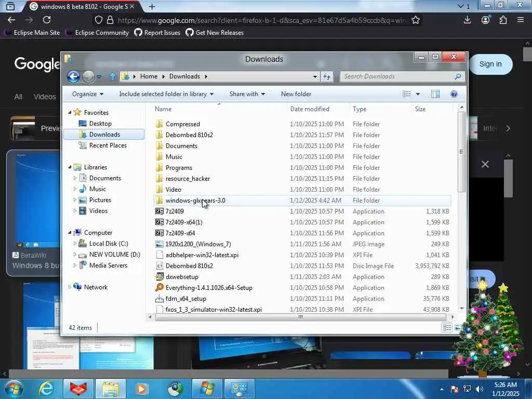Click Downloads in the address breadcrumb
This screenshot has height=399, width=532.
pos(184,76)
